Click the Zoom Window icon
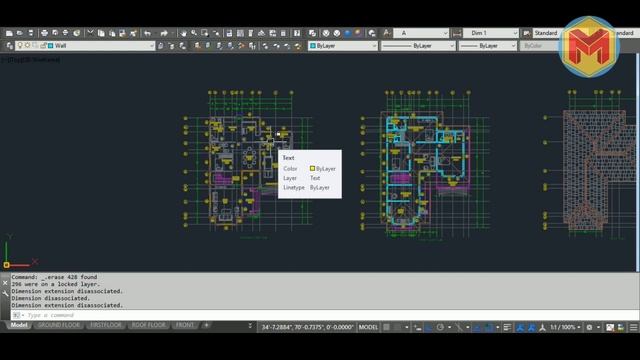This screenshot has height=360, width=640. pyautogui.click(x=204, y=33)
